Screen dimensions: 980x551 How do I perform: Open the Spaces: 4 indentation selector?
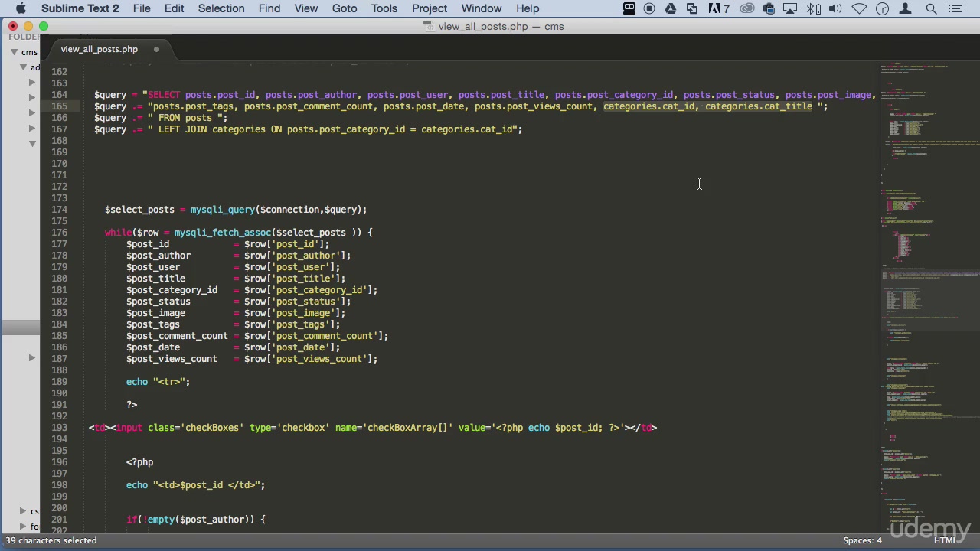click(x=863, y=540)
